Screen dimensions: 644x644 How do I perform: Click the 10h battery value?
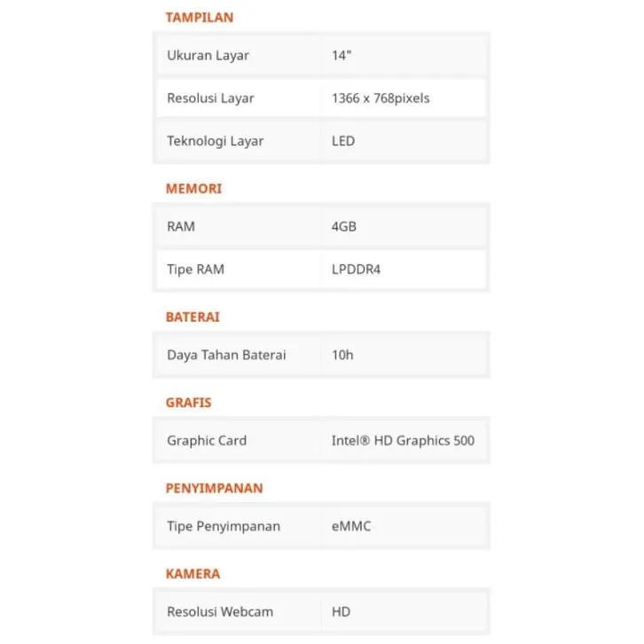point(342,355)
